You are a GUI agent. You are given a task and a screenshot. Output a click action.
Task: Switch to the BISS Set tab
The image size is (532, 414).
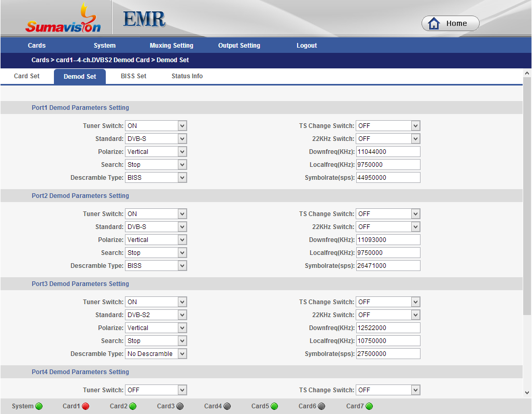(133, 76)
